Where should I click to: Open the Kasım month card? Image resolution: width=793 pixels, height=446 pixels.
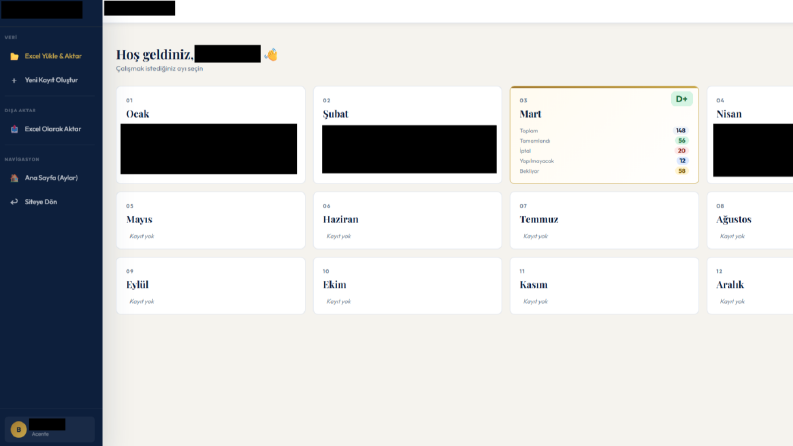click(604, 286)
